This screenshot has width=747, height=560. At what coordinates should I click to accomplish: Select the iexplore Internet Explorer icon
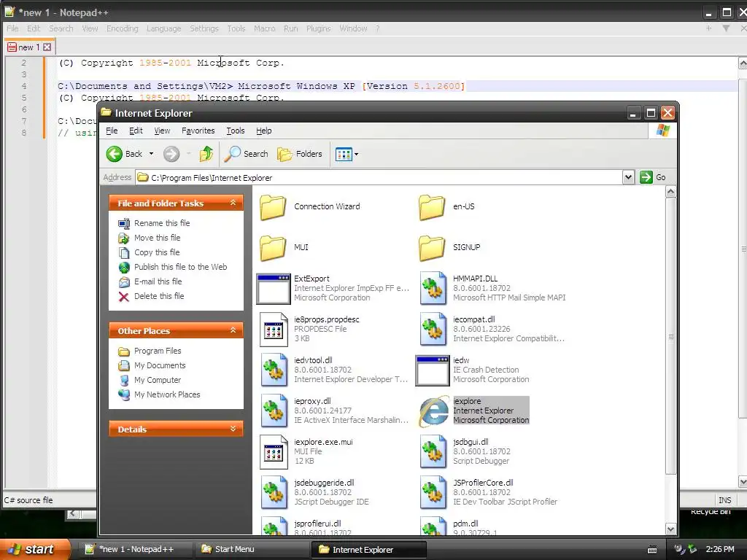pos(433,411)
